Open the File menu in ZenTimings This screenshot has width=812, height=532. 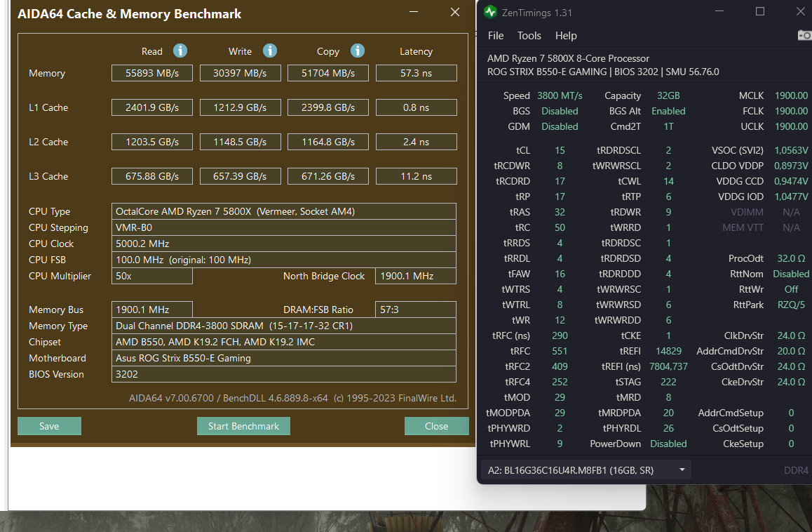pos(496,36)
